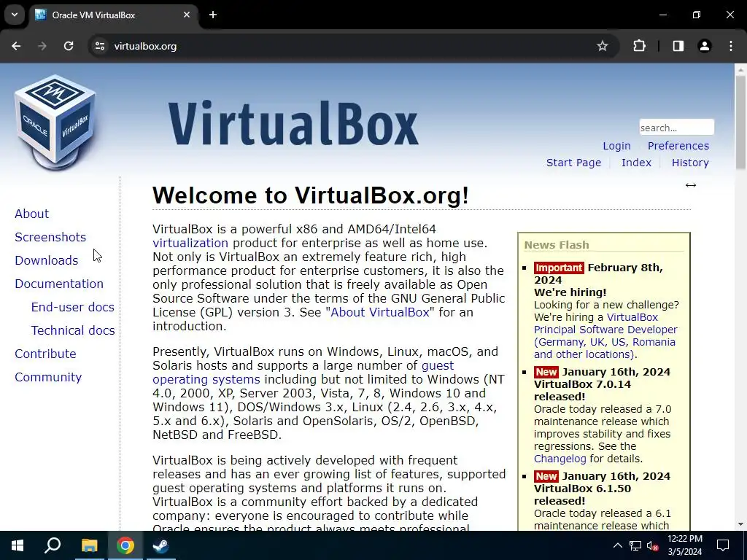Click the taskbar clock showing 12:22 PM
This screenshot has height=560, width=747.
coord(684,545)
